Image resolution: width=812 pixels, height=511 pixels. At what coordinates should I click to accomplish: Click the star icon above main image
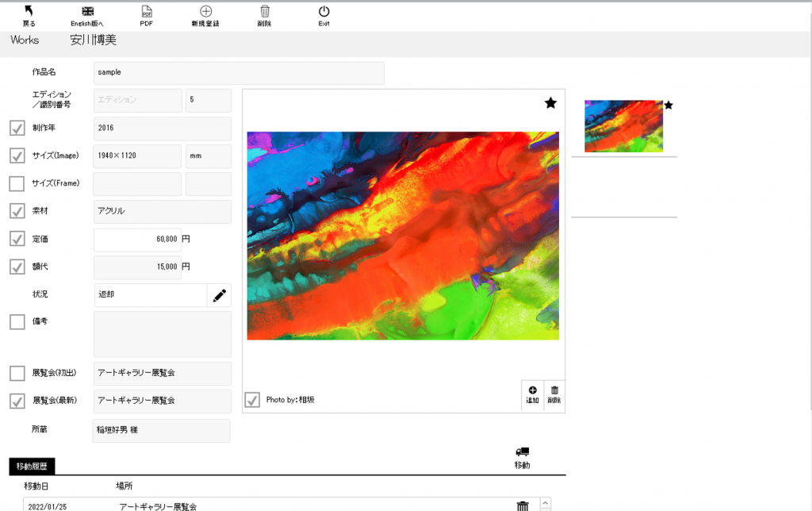pos(550,103)
